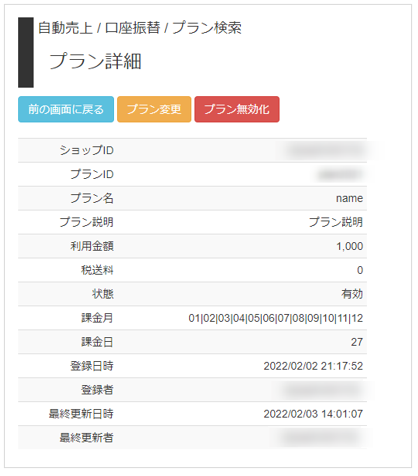Select the status value 有効
Screen dimensions: 418x476
[352, 294]
